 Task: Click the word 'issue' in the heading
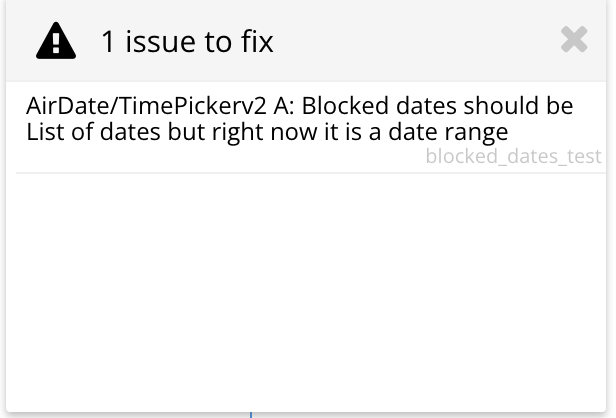pyautogui.click(x=161, y=41)
